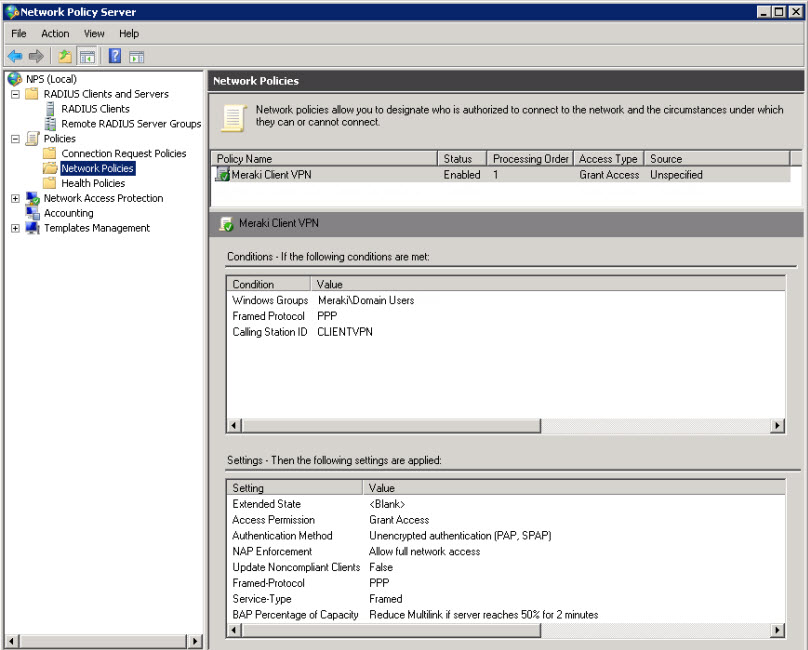This screenshot has width=808, height=650.
Task: Click the Extended State setting row
Action: 506,504
